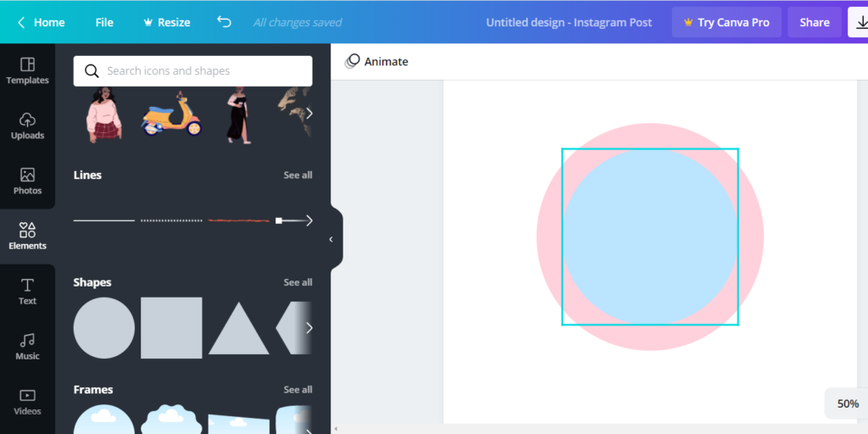Add the dotted line element
Screen dimensions: 868x434
tap(171, 221)
